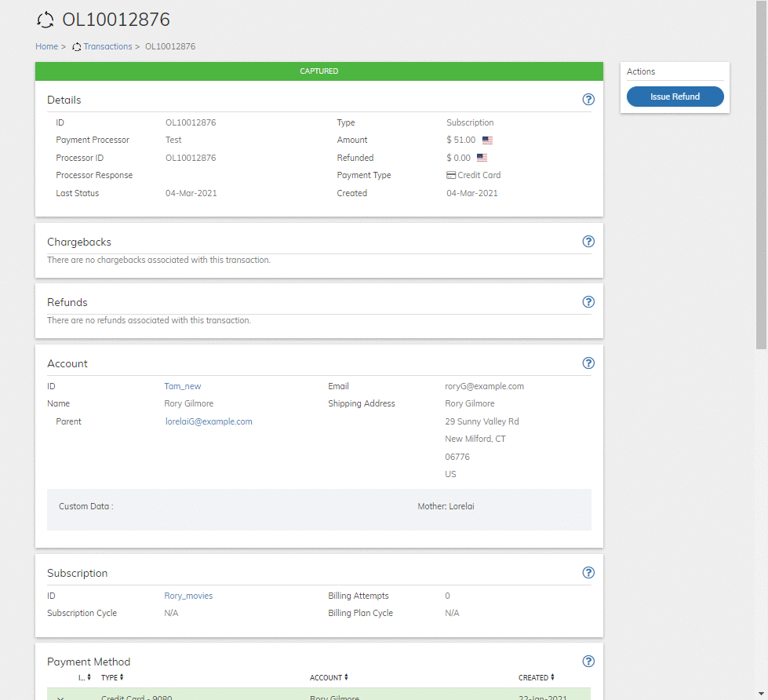Image resolution: width=768 pixels, height=700 pixels.
Task: Click the Payment Processor value Test
Action: click(173, 140)
